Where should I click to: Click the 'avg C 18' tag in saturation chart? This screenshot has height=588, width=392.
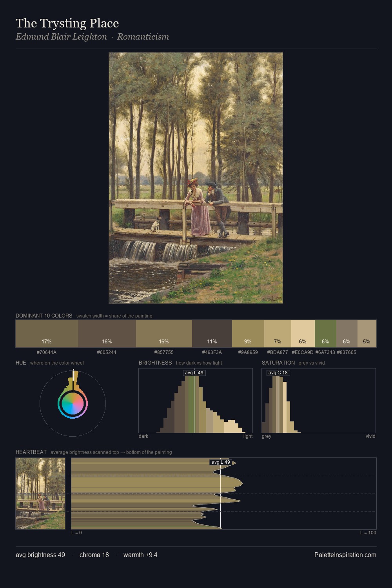coord(278,373)
